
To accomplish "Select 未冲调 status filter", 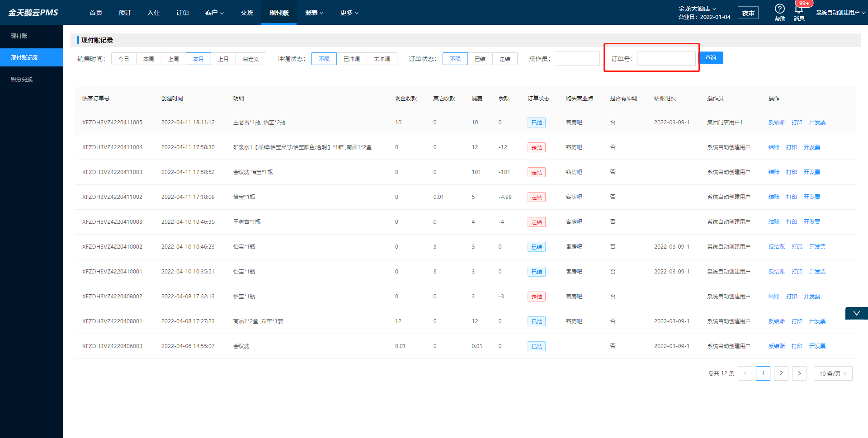I will coord(382,59).
